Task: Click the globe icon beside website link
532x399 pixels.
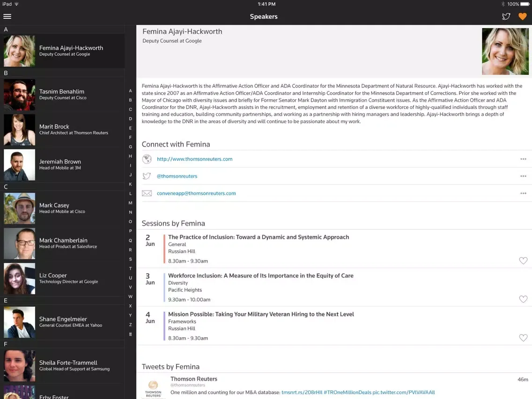Action: point(147,159)
